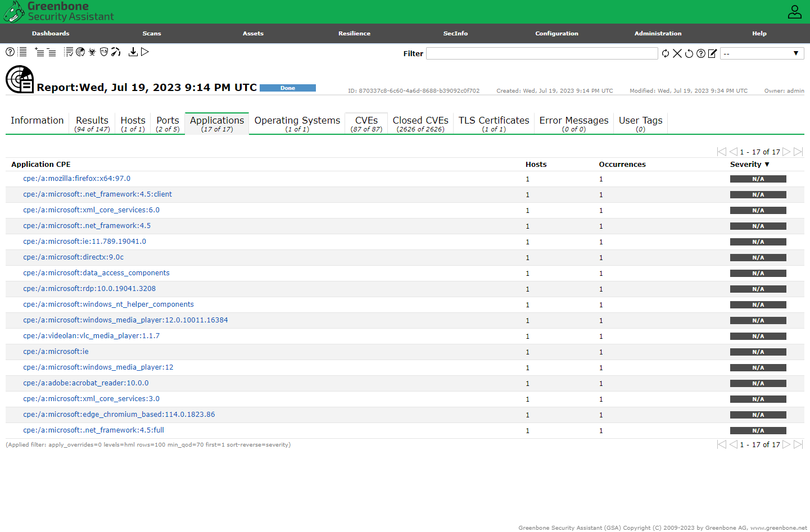The width and height of the screenshot is (810, 532).
Task: Sort by Application CPE column header
Action: [x=41, y=165]
